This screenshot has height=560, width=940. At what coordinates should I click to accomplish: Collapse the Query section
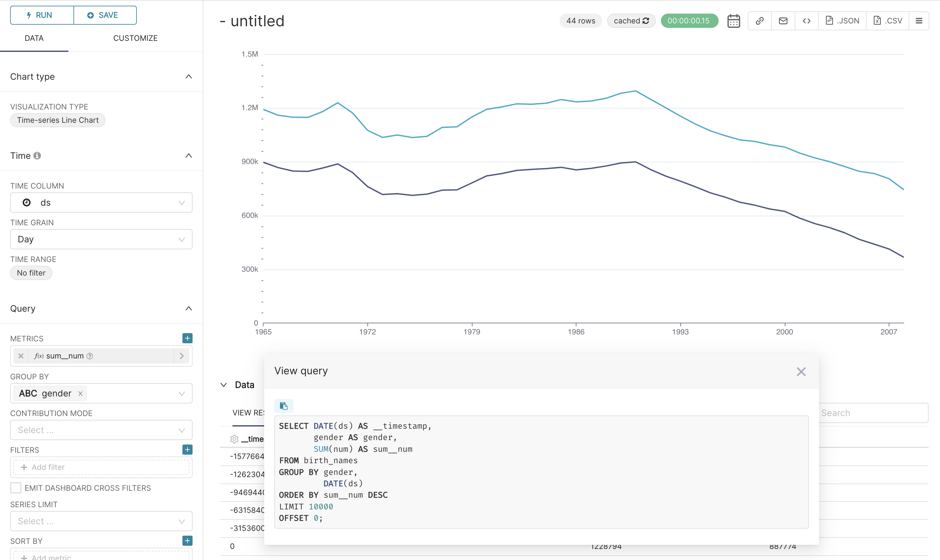pos(188,308)
